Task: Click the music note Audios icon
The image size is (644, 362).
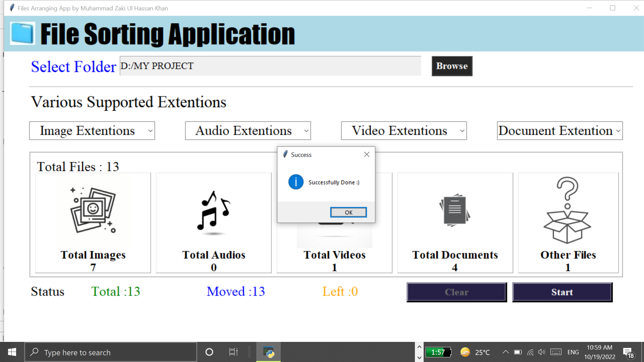Action: click(214, 211)
